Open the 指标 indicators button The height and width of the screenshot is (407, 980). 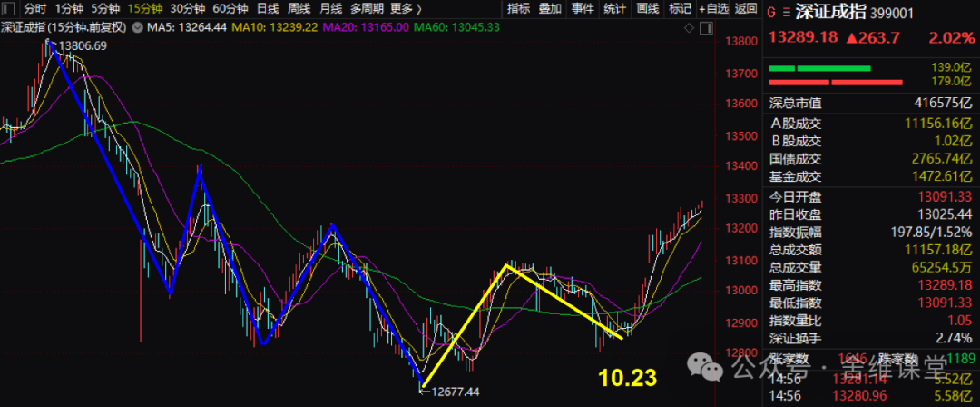[x=518, y=9]
